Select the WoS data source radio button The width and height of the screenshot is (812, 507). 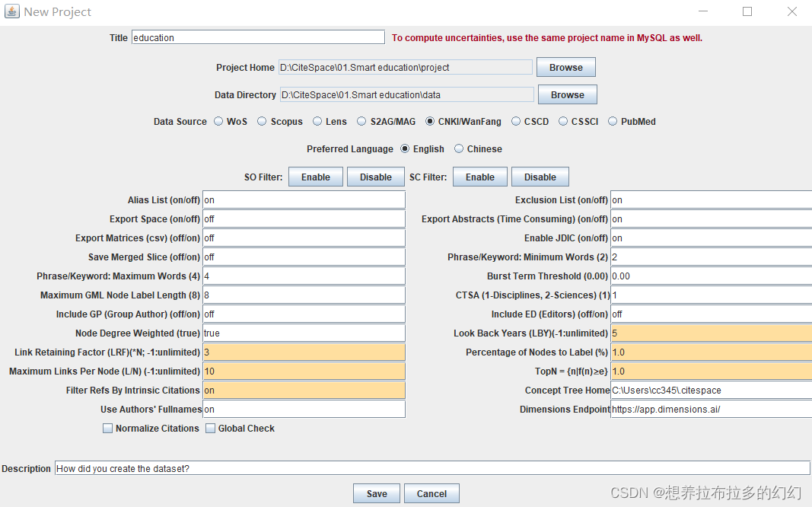(218, 121)
